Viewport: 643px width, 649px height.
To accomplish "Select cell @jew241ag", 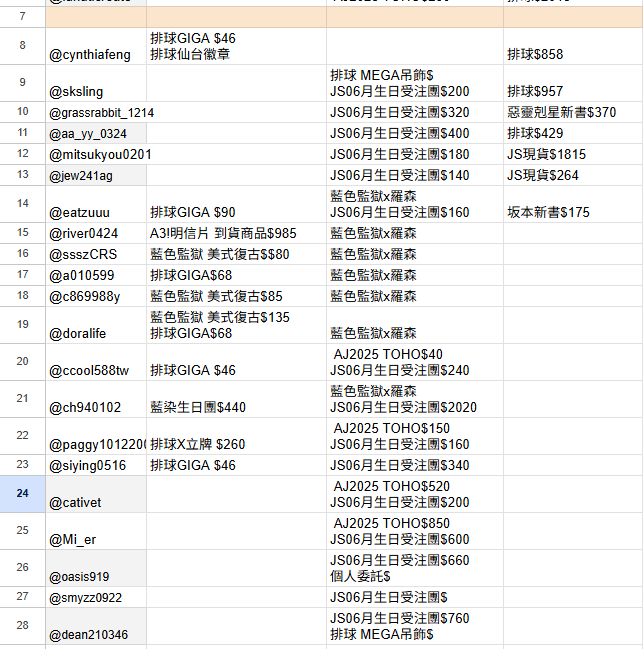I will pyautogui.click(x=96, y=175).
